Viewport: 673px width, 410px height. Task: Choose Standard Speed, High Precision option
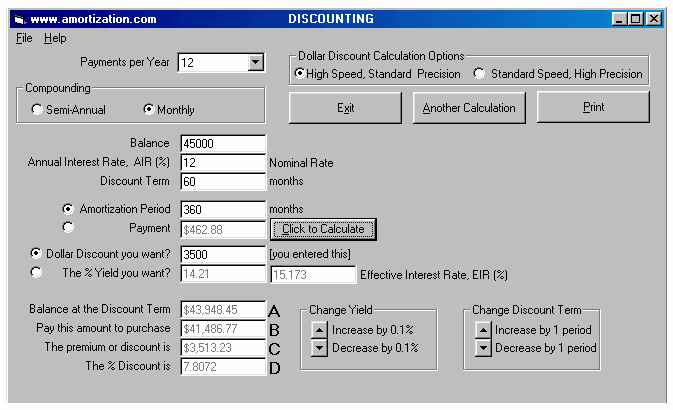(x=480, y=74)
